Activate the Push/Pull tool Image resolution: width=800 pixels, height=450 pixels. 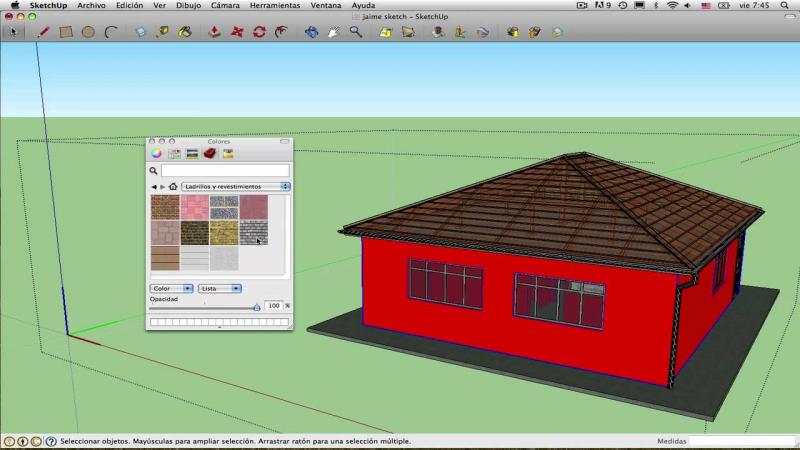click(214, 32)
